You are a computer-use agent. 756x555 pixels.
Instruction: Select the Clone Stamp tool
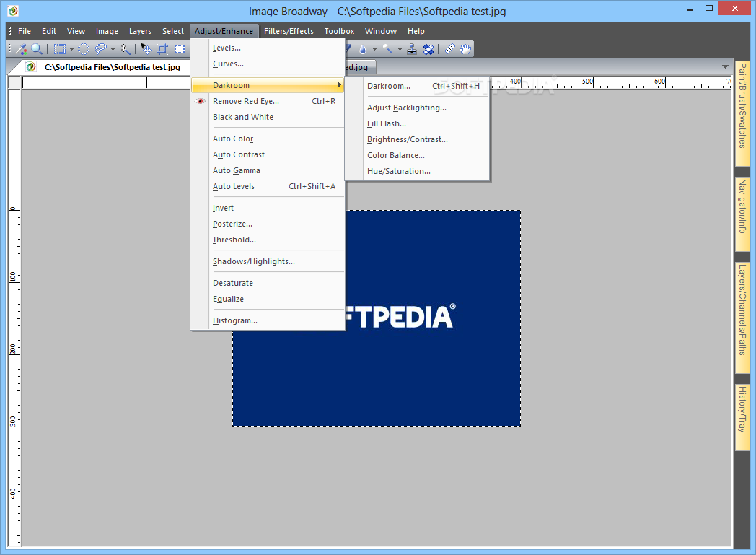tap(412, 48)
